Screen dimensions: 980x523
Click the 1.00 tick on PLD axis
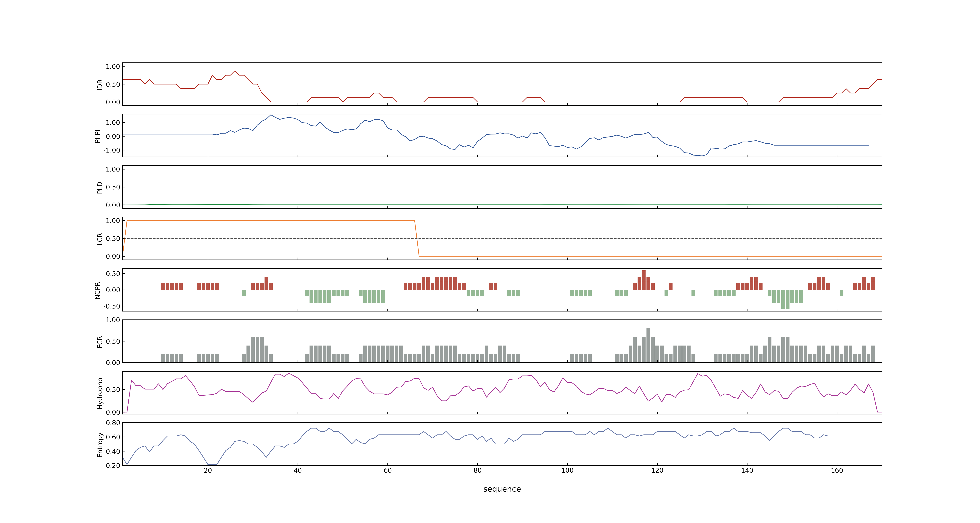pos(113,169)
